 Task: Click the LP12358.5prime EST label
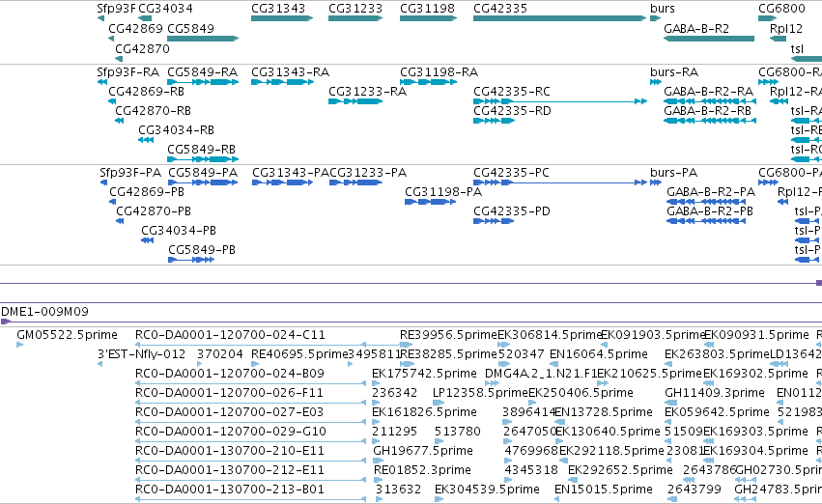point(480,393)
